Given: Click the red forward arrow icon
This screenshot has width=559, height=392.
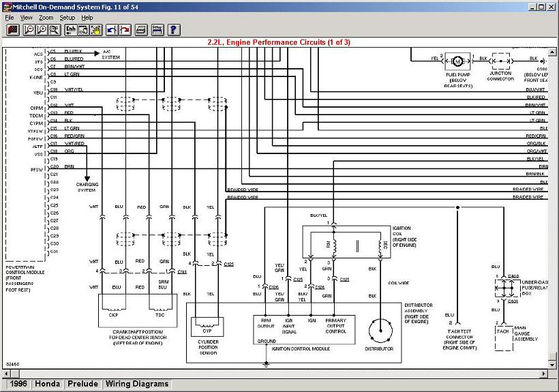Looking at the screenshot, I should tap(125, 30).
